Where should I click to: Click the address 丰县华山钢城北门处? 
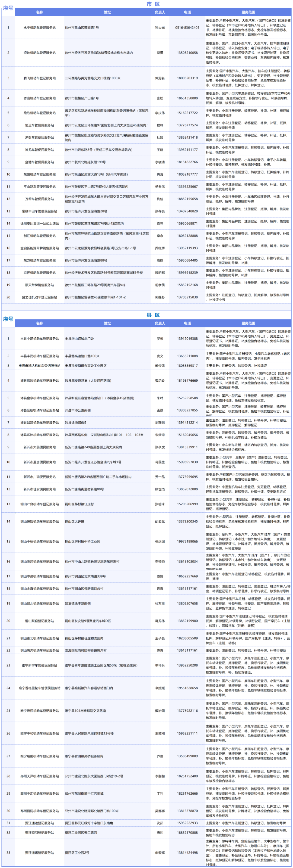pos(79,339)
